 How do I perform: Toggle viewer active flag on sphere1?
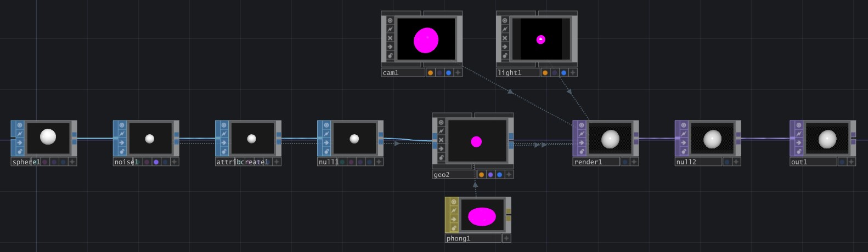tap(20, 125)
